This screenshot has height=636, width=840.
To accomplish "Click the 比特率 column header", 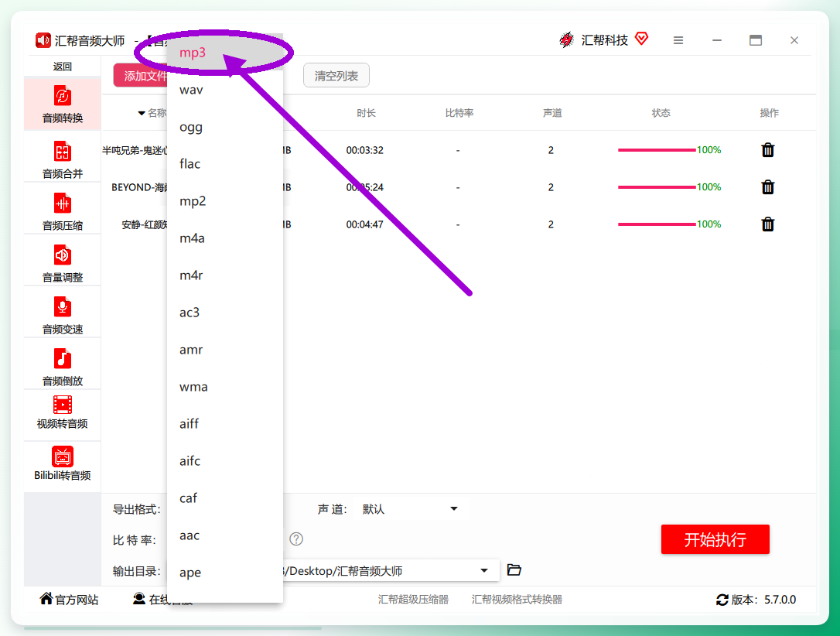I will (459, 113).
